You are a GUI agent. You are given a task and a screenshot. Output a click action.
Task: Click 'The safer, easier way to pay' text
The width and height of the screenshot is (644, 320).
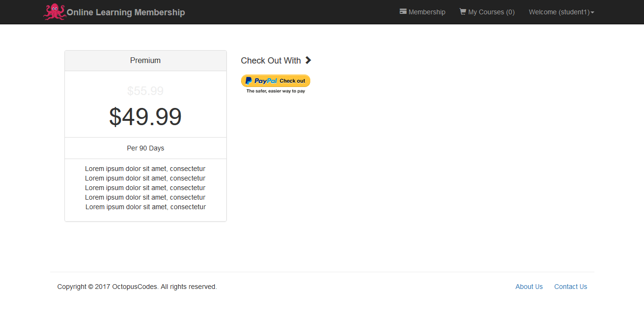click(x=275, y=91)
